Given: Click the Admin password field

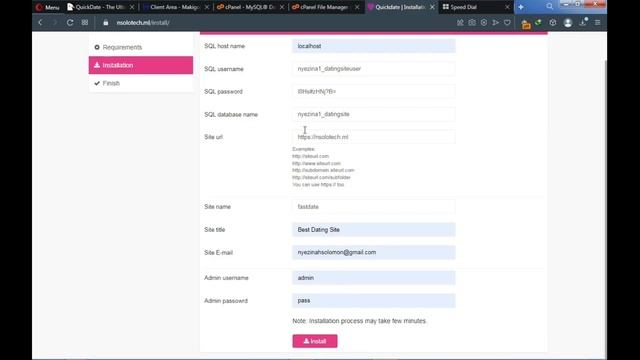Looking at the screenshot, I should point(373,301).
